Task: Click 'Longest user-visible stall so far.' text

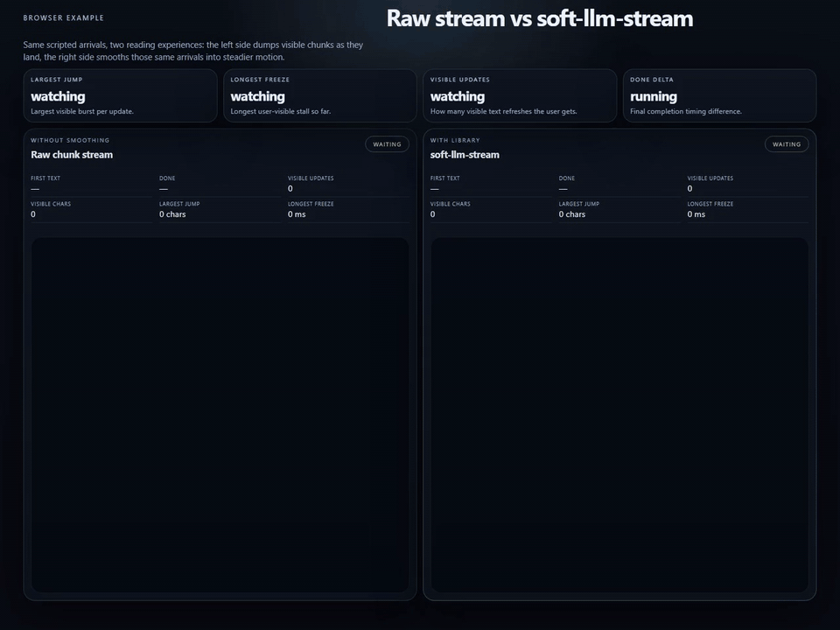Action: tap(281, 111)
